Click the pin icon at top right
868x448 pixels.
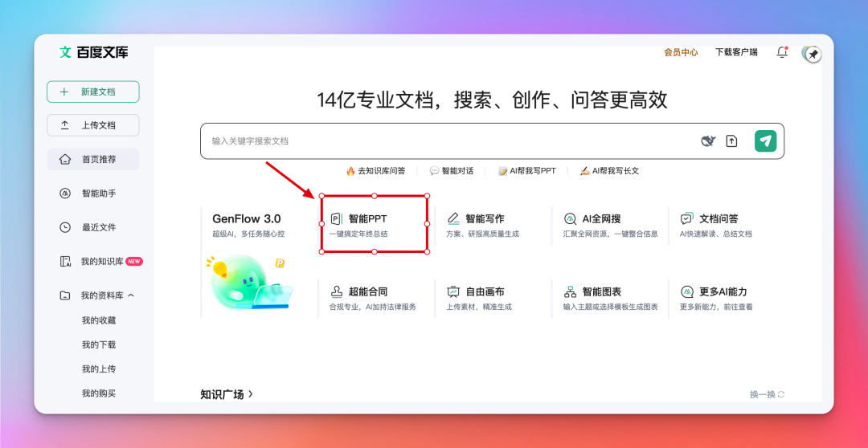(813, 55)
